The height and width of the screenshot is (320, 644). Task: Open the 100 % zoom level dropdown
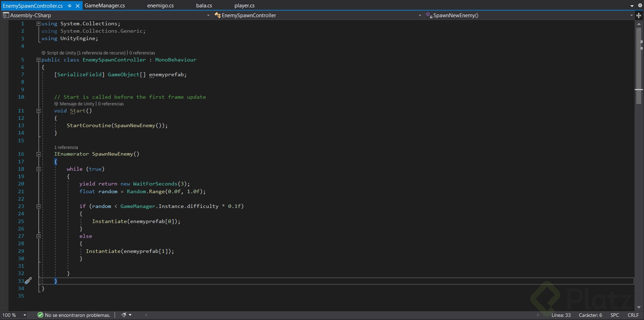pyautogui.click(x=25, y=315)
